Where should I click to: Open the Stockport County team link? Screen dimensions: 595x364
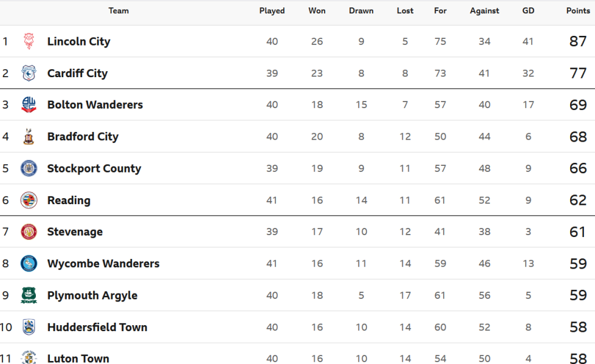94,168
